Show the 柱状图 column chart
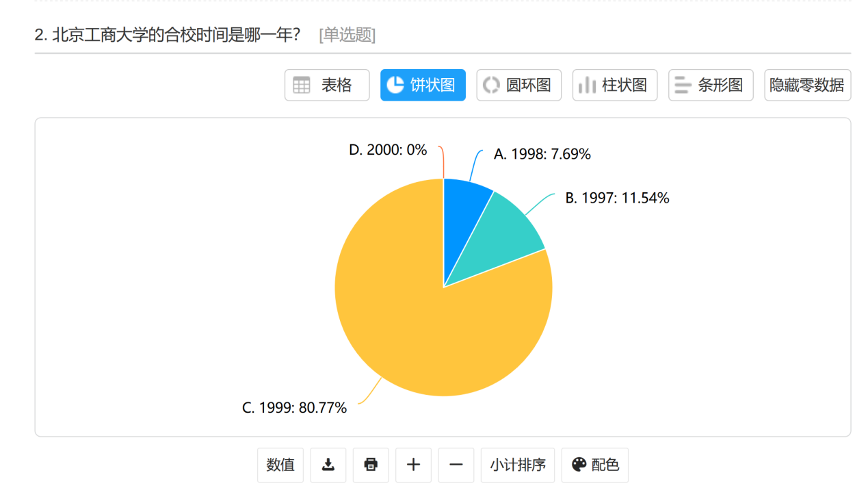The width and height of the screenshot is (868, 501). click(614, 85)
